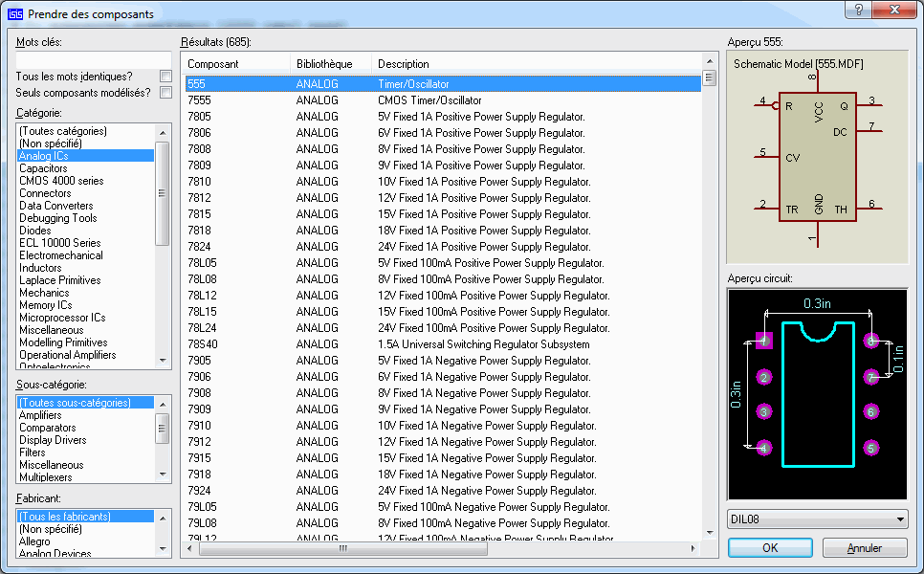Select the 7805 component row

coord(443,117)
